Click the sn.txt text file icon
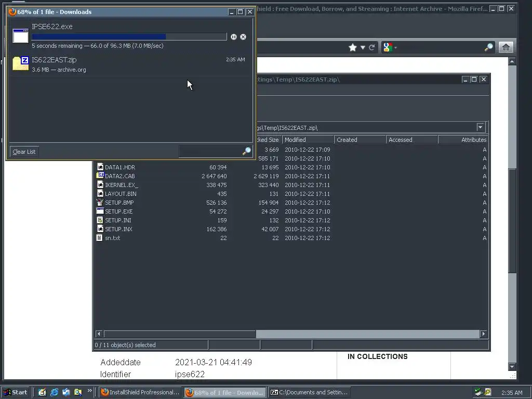The width and height of the screenshot is (532, 399). 99,237
